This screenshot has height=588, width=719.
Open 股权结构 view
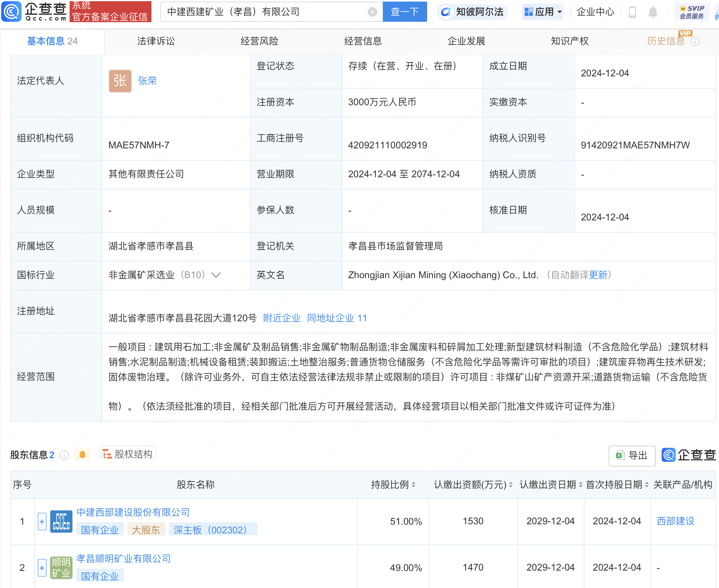(128, 454)
